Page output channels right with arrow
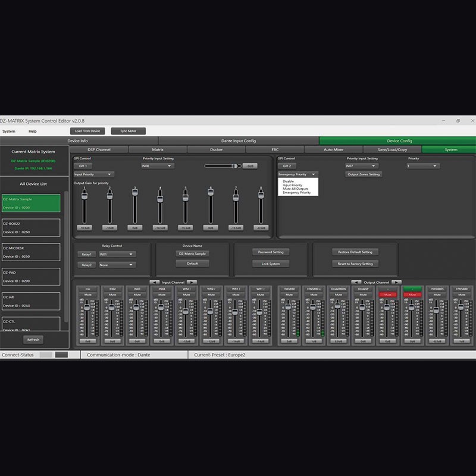Screen dimensions: 476x476 (396, 282)
